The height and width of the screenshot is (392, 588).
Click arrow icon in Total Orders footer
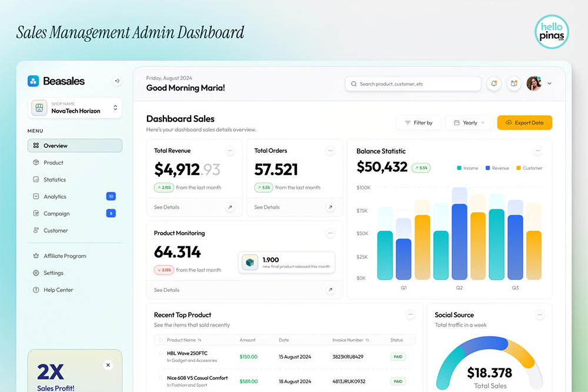pyautogui.click(x=330, y=207)
